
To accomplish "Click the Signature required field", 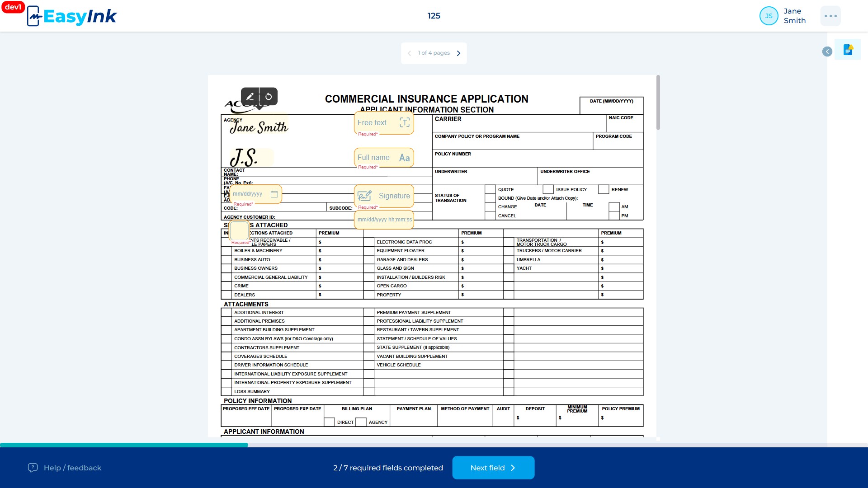I will pos(384,196).
